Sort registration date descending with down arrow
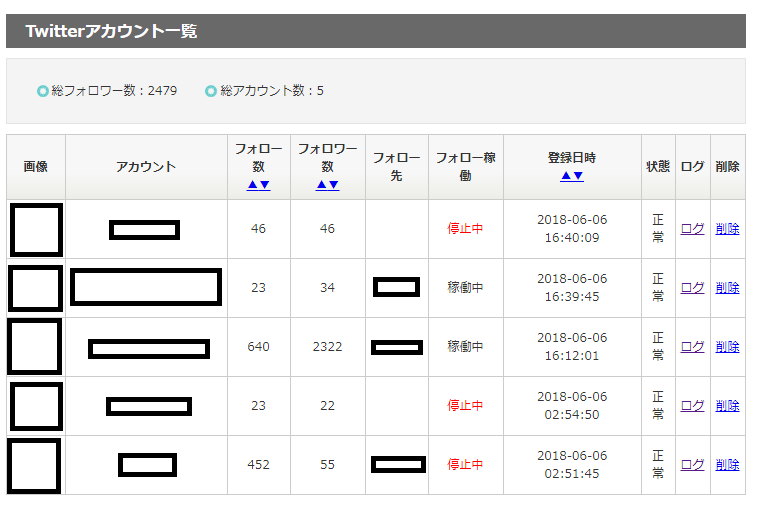Image resolution: width=766 pixels, height=506 pixels. pyautogui.click(x=578, y=176)
